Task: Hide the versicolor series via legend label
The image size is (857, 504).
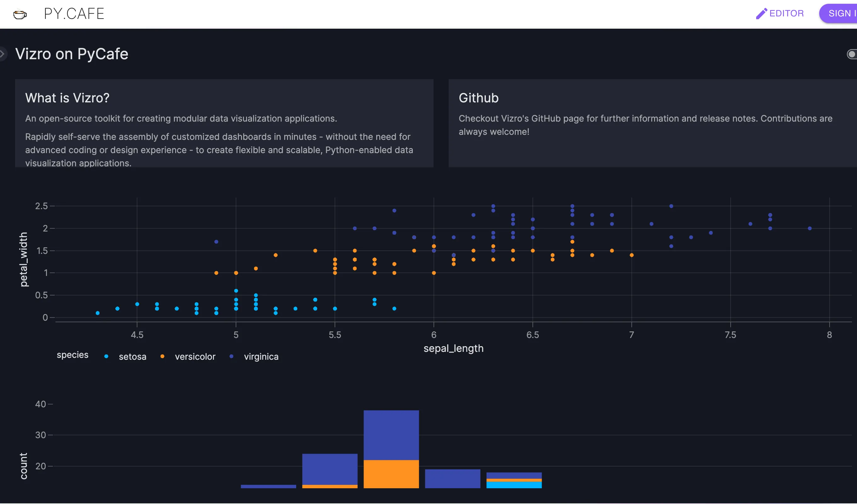Action: (x=195, y=357)
